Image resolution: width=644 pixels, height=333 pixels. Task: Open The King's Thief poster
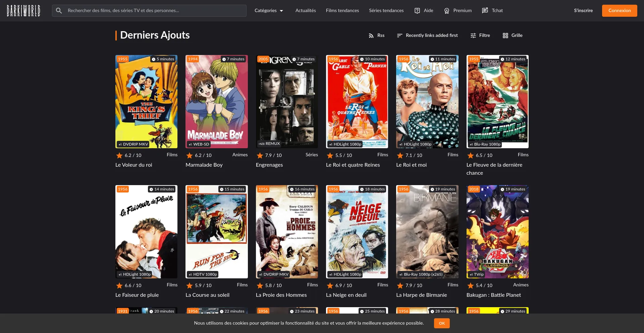[x=146, y=102]
